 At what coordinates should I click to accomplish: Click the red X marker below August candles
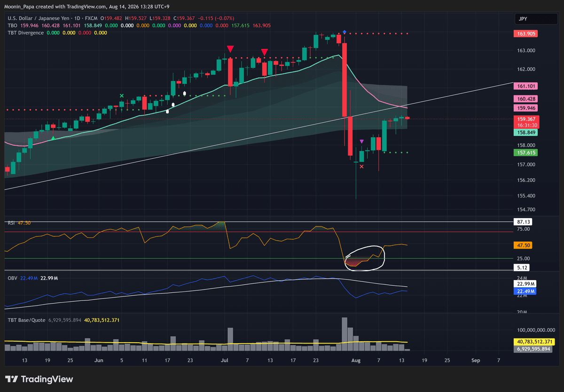coord(361,166)
